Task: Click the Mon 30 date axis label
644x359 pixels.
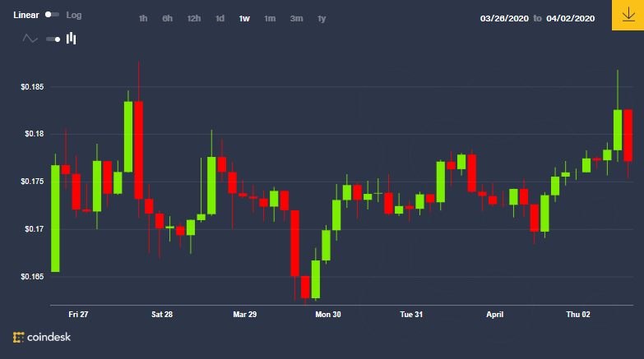Action: 327,315
